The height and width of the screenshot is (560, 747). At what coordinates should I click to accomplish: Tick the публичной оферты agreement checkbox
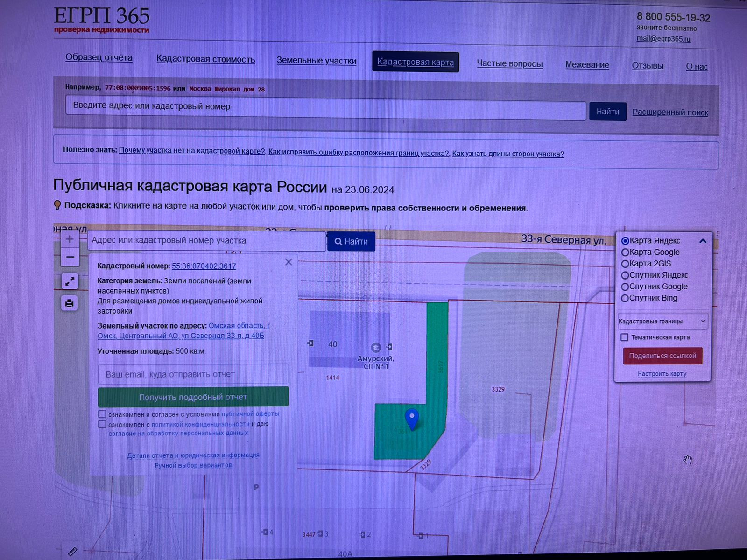click(x=102, y=414)
